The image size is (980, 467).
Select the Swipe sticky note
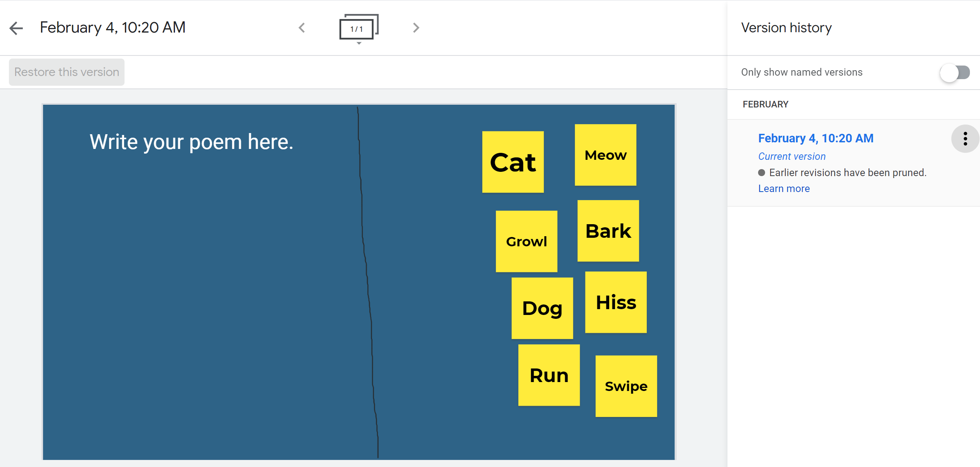pyautogui.click(x=626, y=386)
